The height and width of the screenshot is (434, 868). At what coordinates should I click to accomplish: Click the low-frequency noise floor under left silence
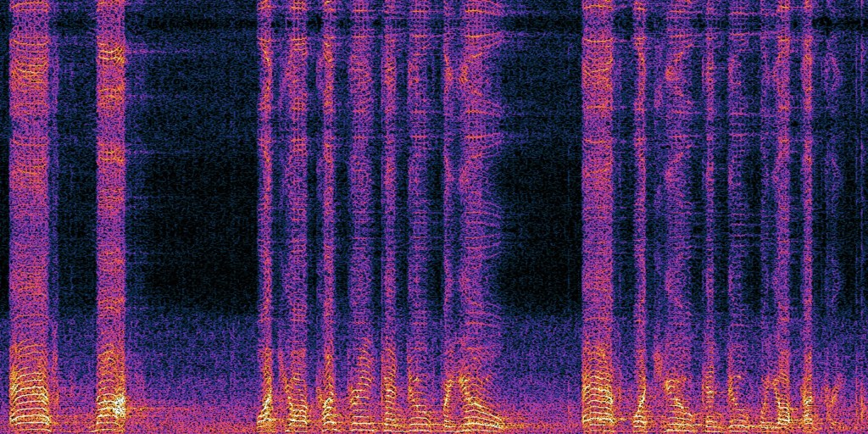[195, 373]
